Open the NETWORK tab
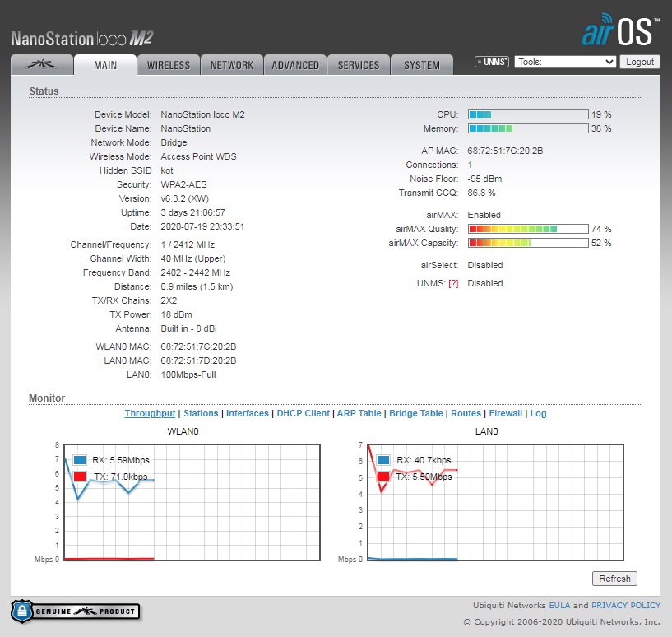Screen dimensions: 672x637 pyautogui.click(x=232, y=65)
